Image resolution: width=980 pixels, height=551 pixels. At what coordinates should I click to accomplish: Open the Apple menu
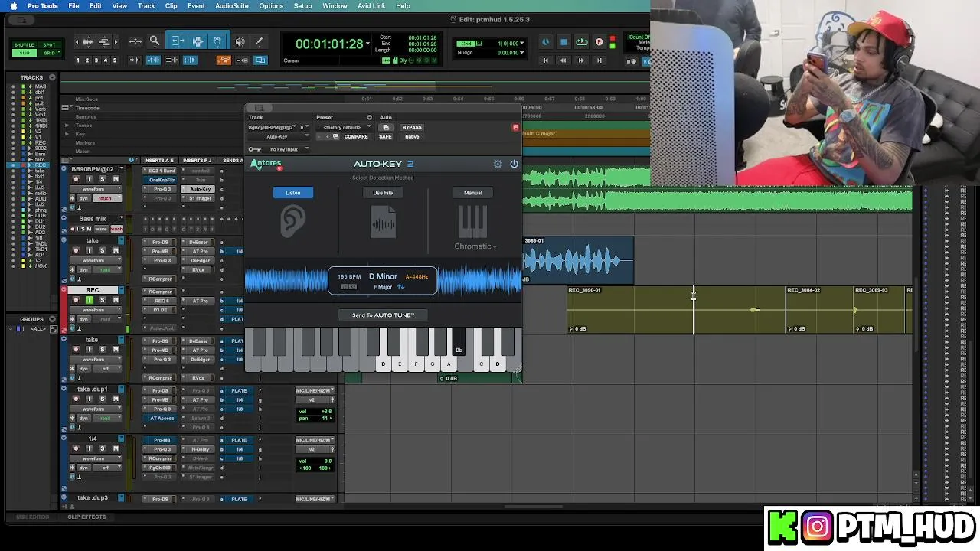click(x=13, y=6)
